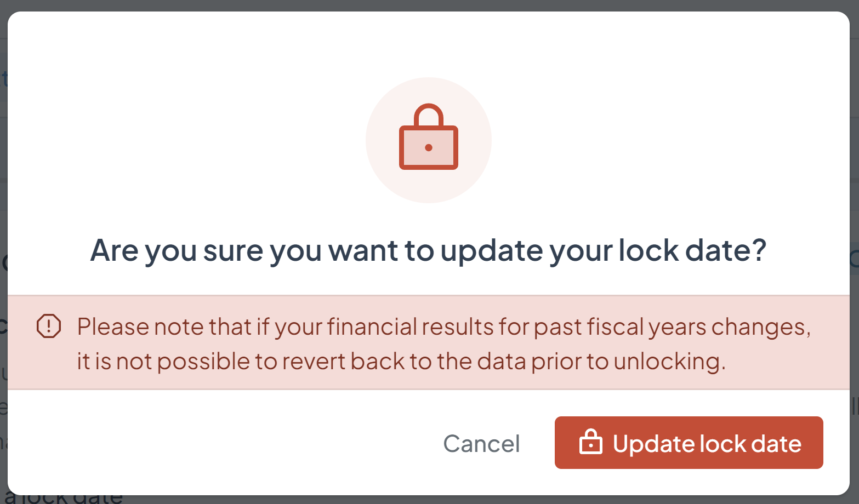Click the dot in the padlock body
Viewport: 859px width, 504px height.
[429, 148]
